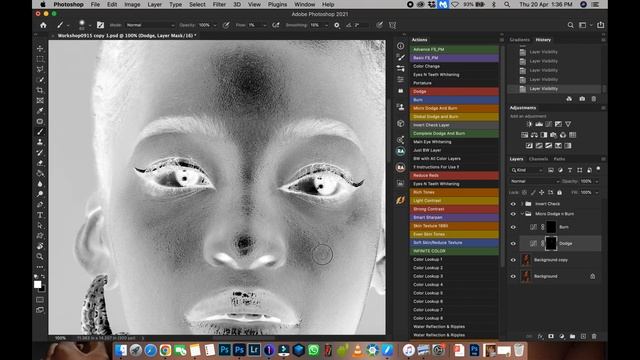Select the Lasso tool
Image resolution: width=640 pixels, height=360 pixels.
coord(40,69)
